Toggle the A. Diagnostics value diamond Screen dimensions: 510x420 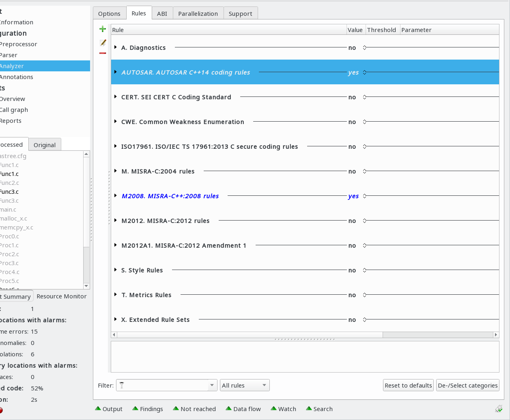(x=364, y=47)
